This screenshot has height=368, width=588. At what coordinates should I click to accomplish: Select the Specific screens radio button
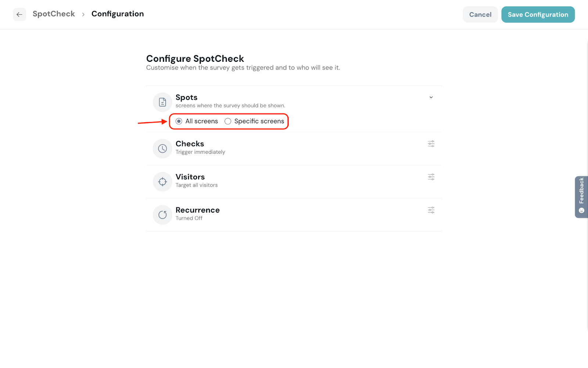228,121
